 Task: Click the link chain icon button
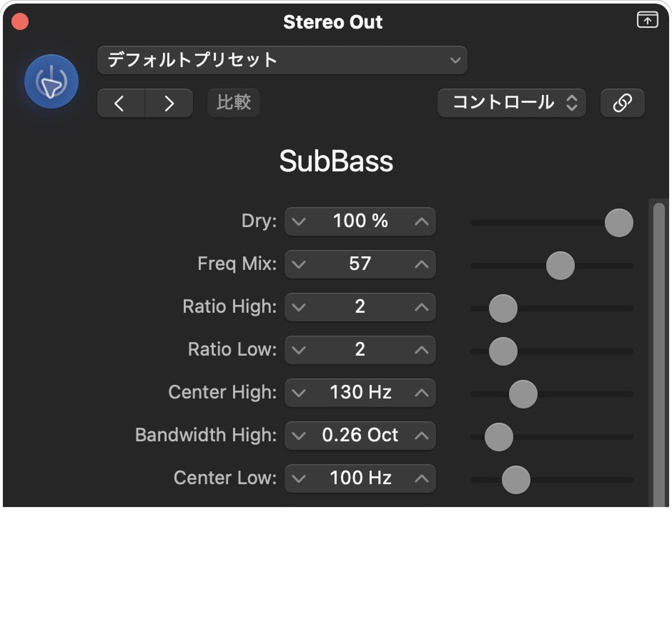(622, 102)
